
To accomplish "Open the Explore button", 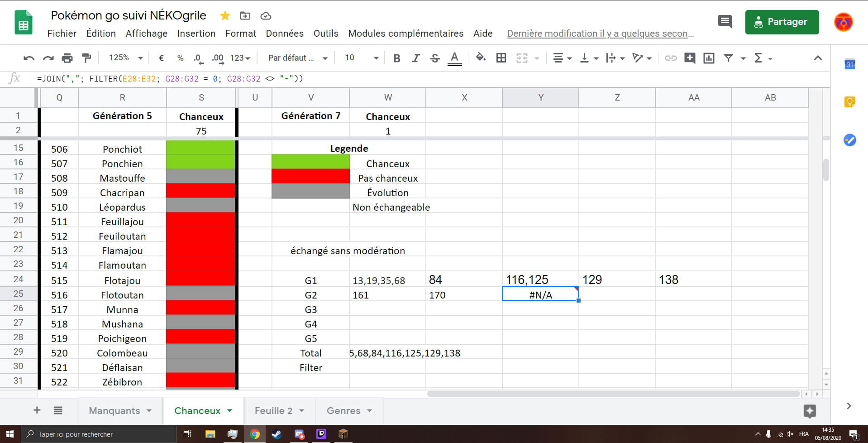I will click(x=810, y=411).
